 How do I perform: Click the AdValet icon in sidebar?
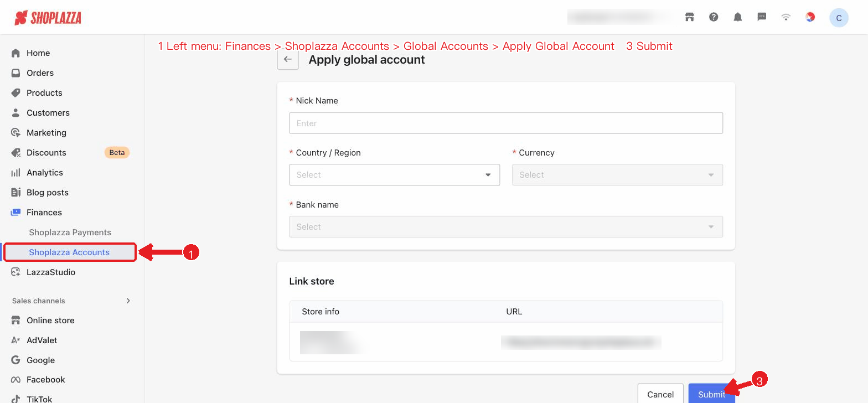coord(15,340)
